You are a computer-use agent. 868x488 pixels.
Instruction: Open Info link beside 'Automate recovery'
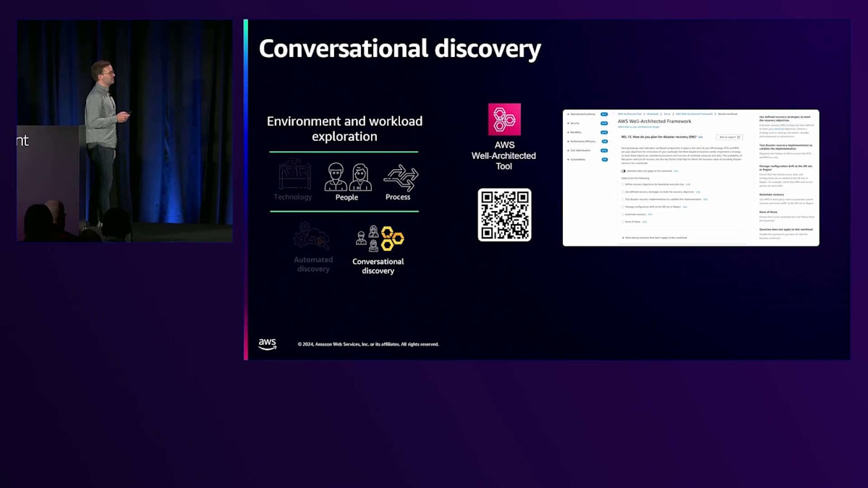click(x=650, y=214)
